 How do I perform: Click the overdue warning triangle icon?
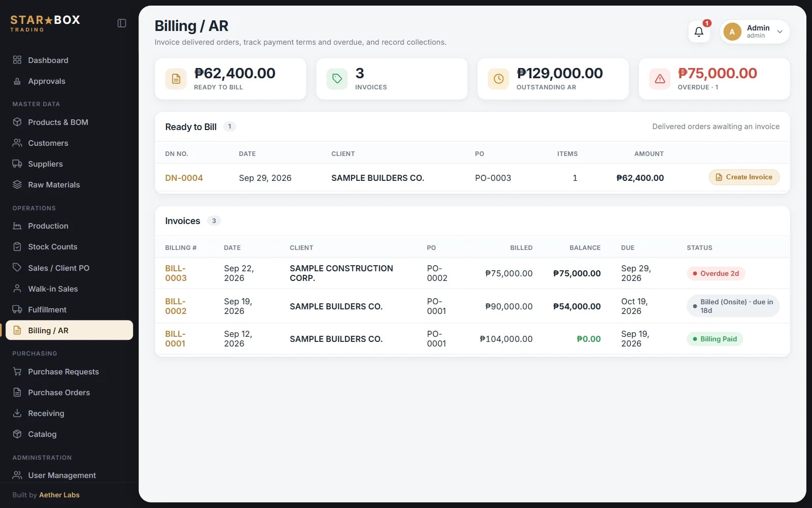click(660, 79)
